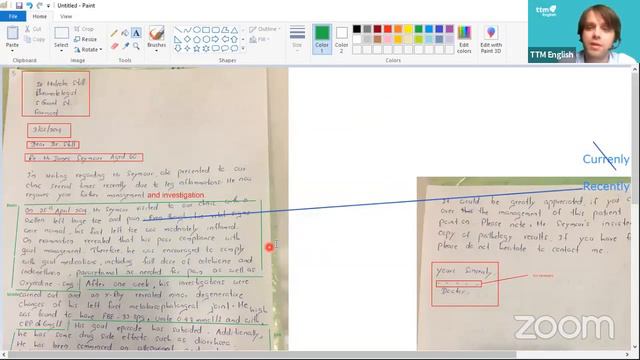Pick the black color swatch

(x=357, y=29)
